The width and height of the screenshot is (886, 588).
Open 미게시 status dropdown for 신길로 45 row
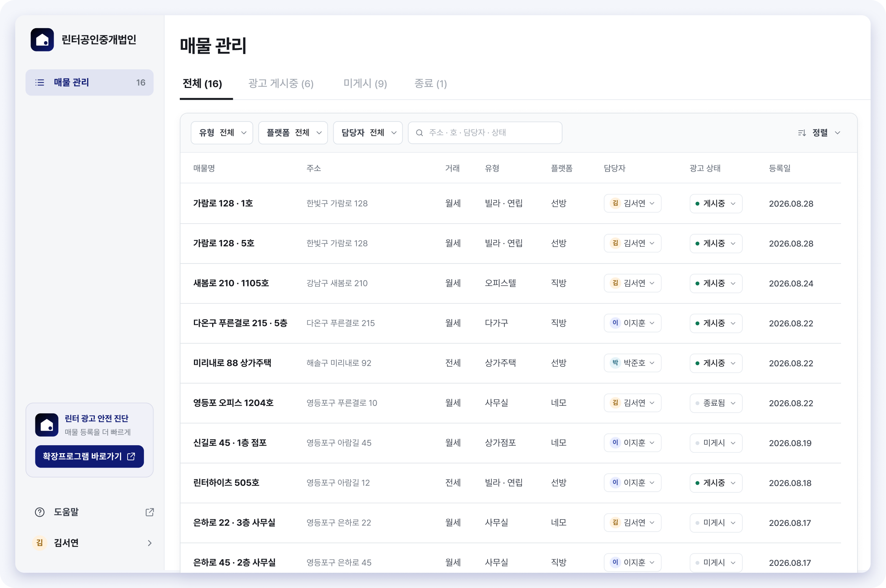pos(716,443)
